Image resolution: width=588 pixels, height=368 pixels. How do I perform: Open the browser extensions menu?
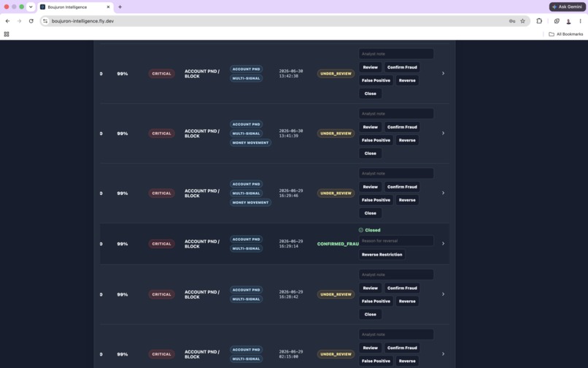click(539, 21)
